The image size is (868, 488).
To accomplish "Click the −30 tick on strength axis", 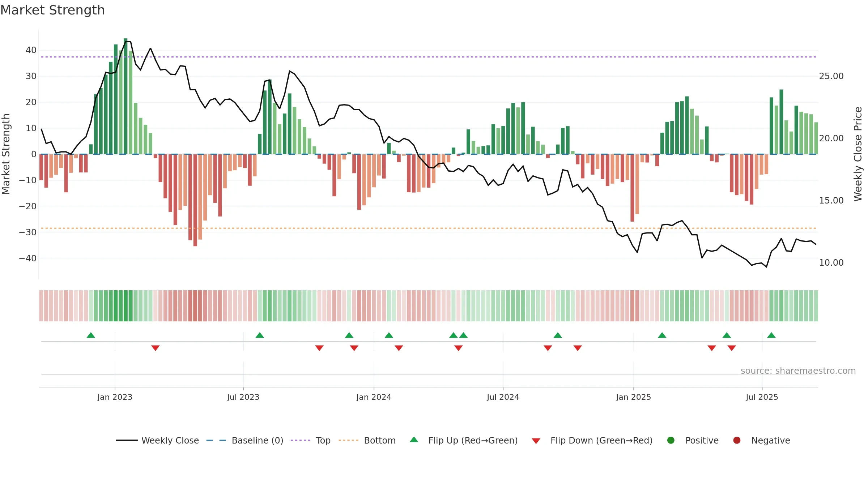I will pyautogui.click(x=28, y=232).
